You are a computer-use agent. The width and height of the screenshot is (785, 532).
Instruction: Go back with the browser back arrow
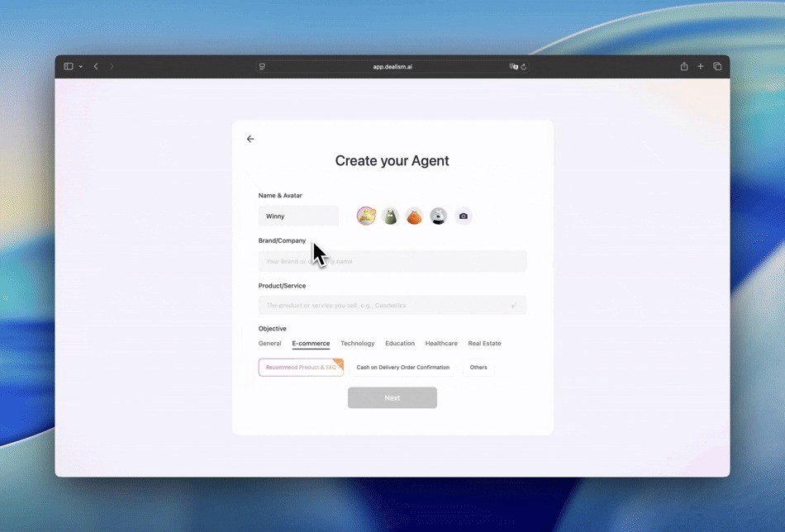pyautogui.click(x=96, y=67)
